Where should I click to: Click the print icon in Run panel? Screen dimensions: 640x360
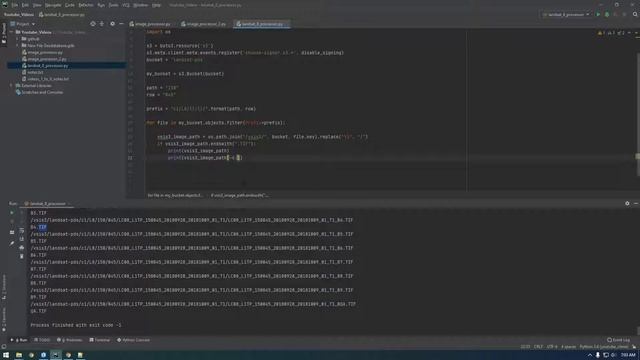pos(22,248)
